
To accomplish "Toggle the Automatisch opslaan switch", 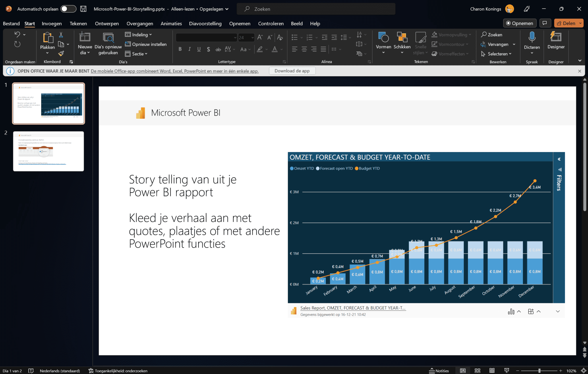I will (68, 9).
